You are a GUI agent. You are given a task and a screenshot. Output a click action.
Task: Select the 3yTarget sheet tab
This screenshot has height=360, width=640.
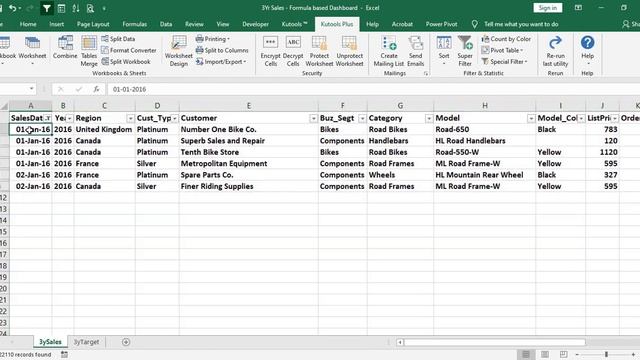[x=86, y=342]
